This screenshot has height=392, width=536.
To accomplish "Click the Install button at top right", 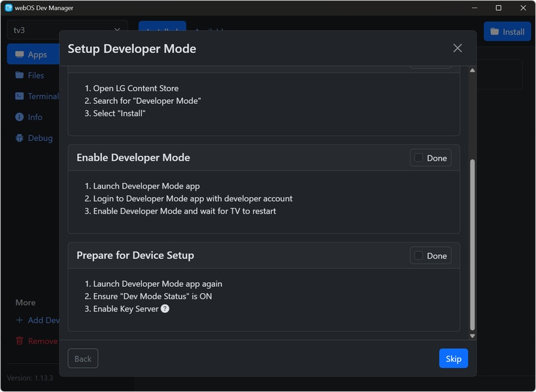I will click(507, 31).
